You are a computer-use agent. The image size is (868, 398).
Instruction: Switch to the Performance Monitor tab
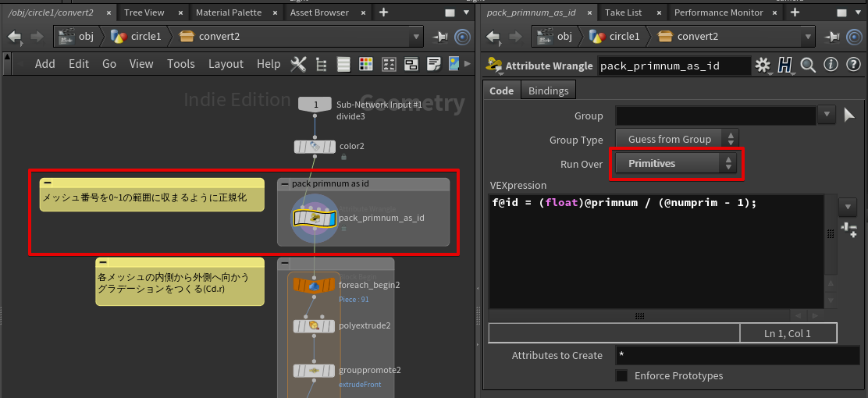click(x=719, y=12)
